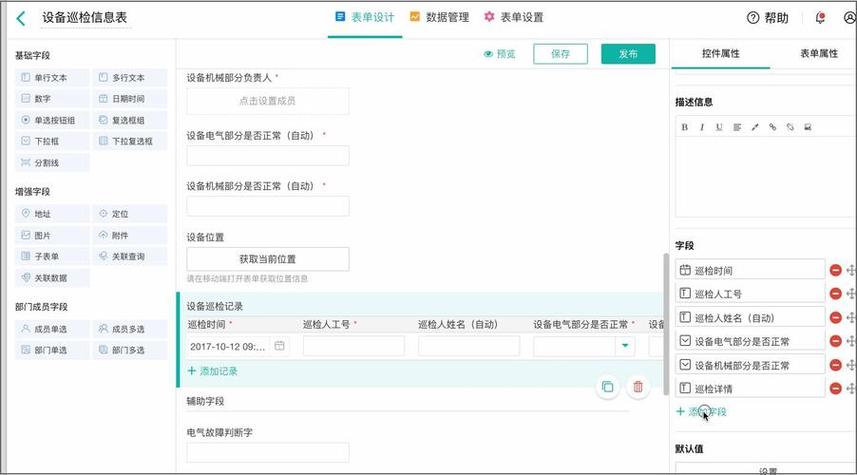857x475 pixels.
Task: Add 成员多选 field widget
Action: pyautogui.click(x=130, y=329)
